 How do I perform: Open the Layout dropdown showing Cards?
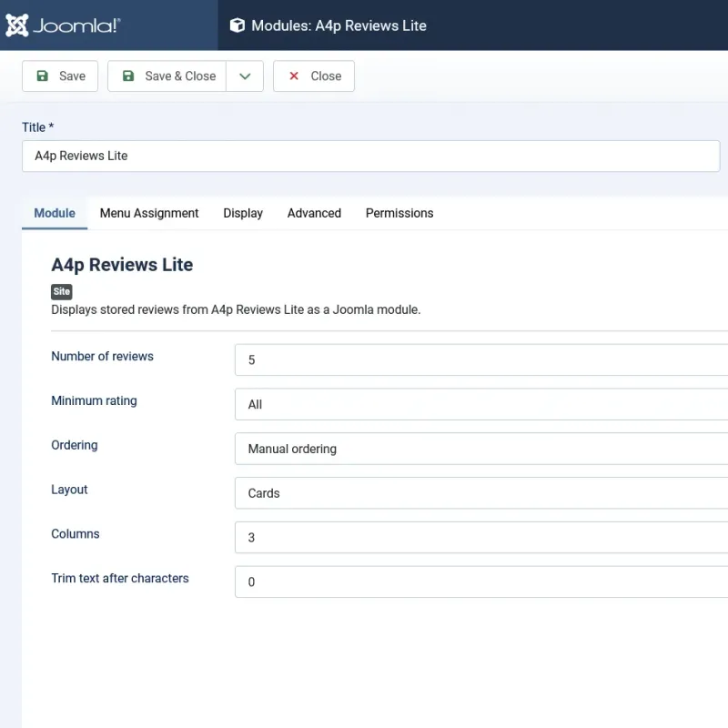(481, 493)
